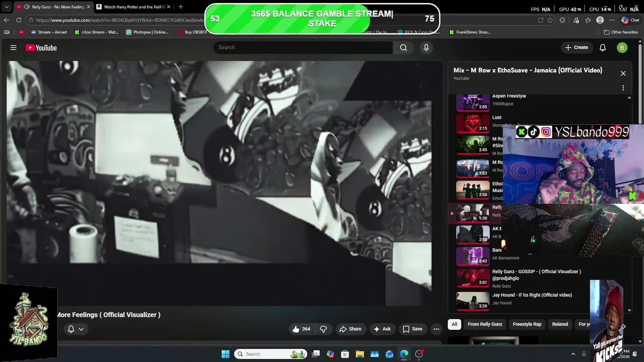The height and width of the screenshot is (362, 644).
Task: Play Jay Hound If Its Right video
Action: tap(532, 295)
